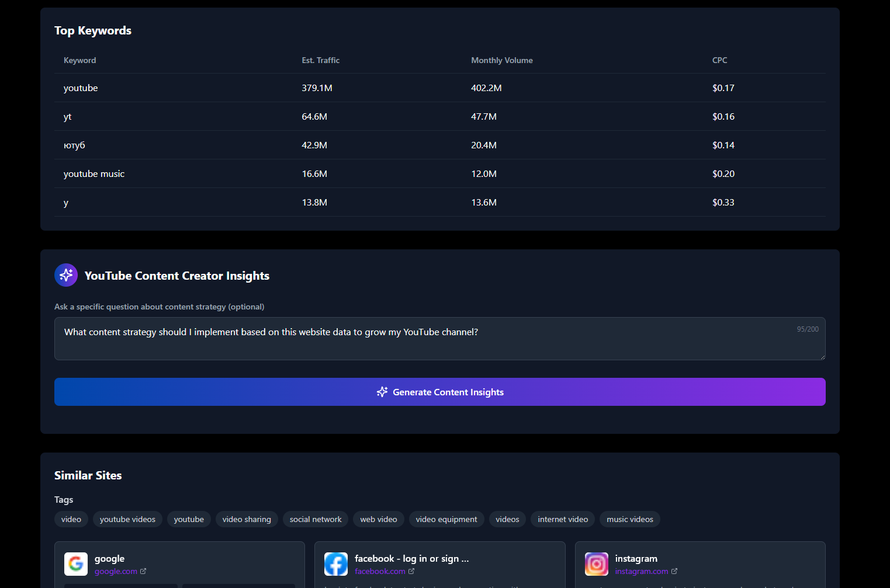Click the $0.17 CPC value
This screenshot has width=890, height=588.
(723, 88)
